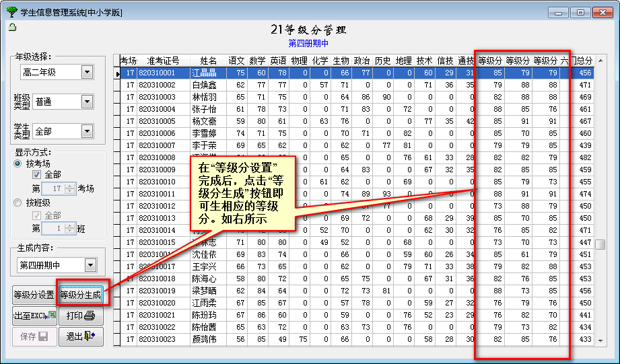Exit using the 退出 button
Viewport: 620px width, 364px height.
click(x=81, y=336)
